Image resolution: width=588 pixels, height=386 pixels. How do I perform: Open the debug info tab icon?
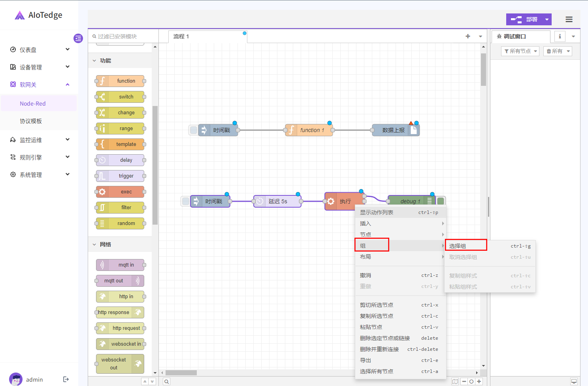tap(560, 36)
